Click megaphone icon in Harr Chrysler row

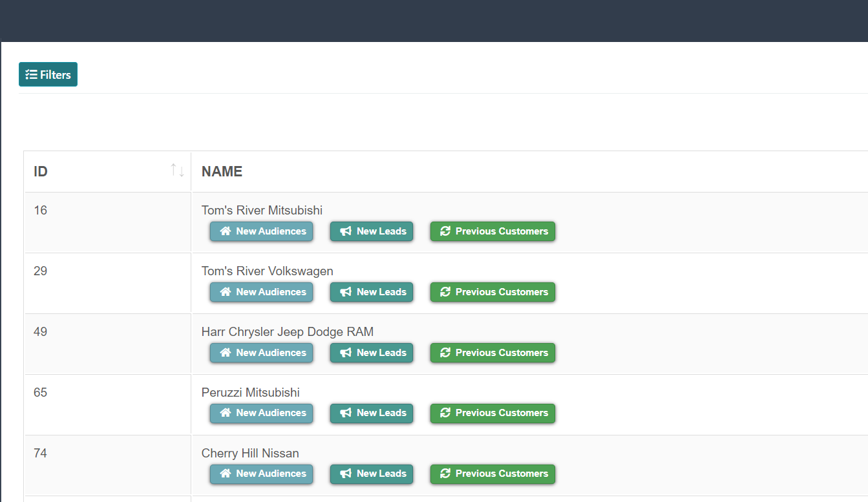click(x=346, y=353)
